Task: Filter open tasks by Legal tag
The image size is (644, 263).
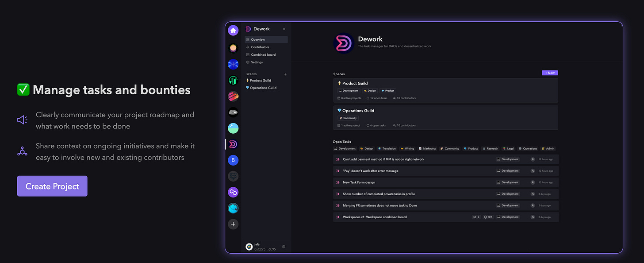Action: coord(508,149)
